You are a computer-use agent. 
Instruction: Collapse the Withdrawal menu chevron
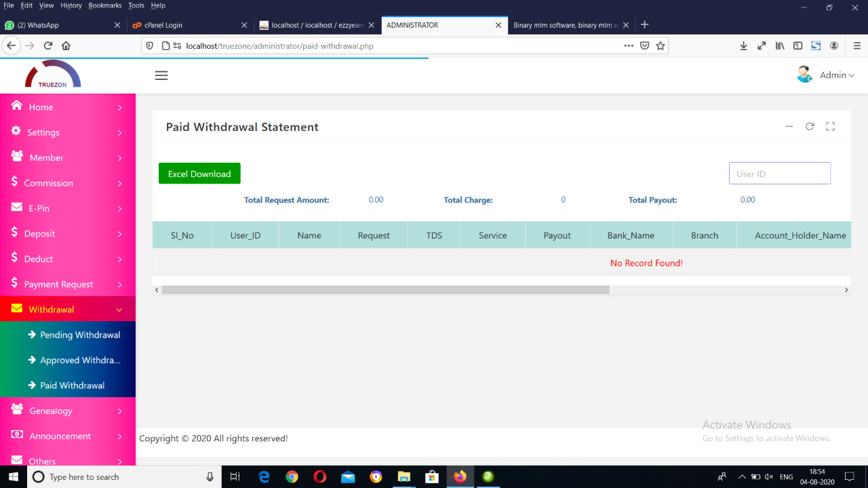tap(119, 310)
